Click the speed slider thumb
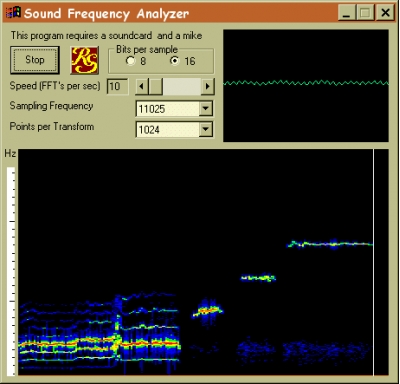 [155, 87]
